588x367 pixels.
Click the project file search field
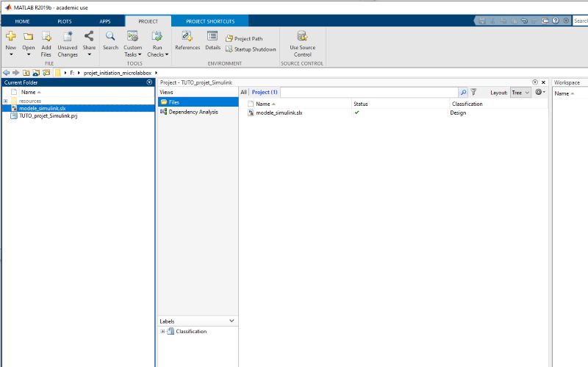[x=368, y=93]
